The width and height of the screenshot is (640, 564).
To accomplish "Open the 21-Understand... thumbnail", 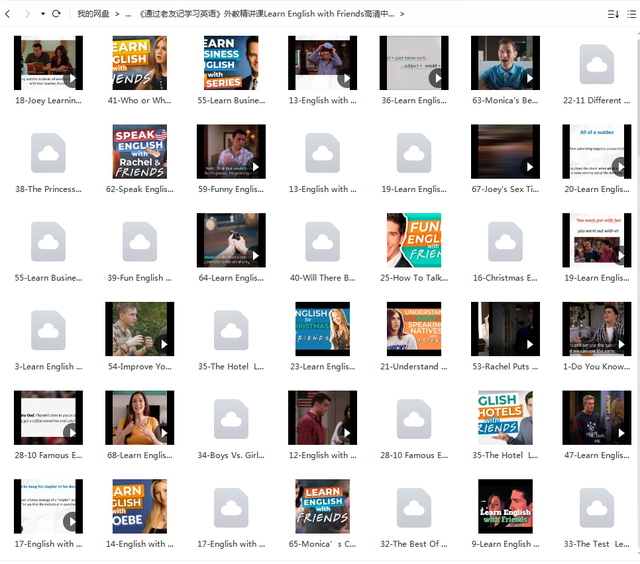I will [414, 329].
